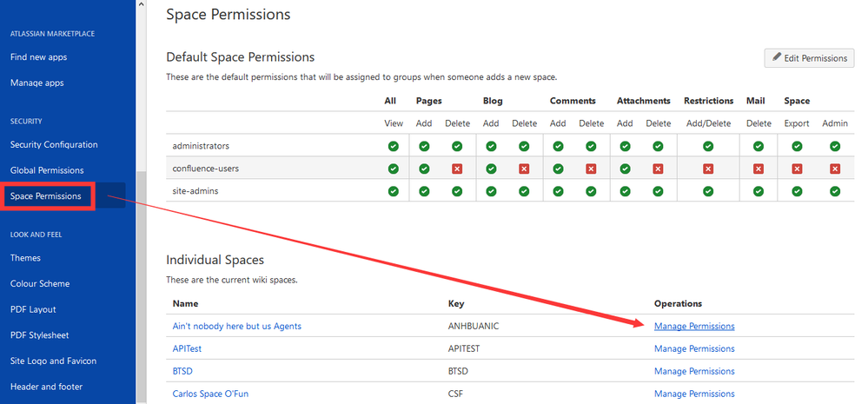This screenshot has width=868, height=404.
Task: Click the sidebar scrollbar up arrow
Action: 141,4
